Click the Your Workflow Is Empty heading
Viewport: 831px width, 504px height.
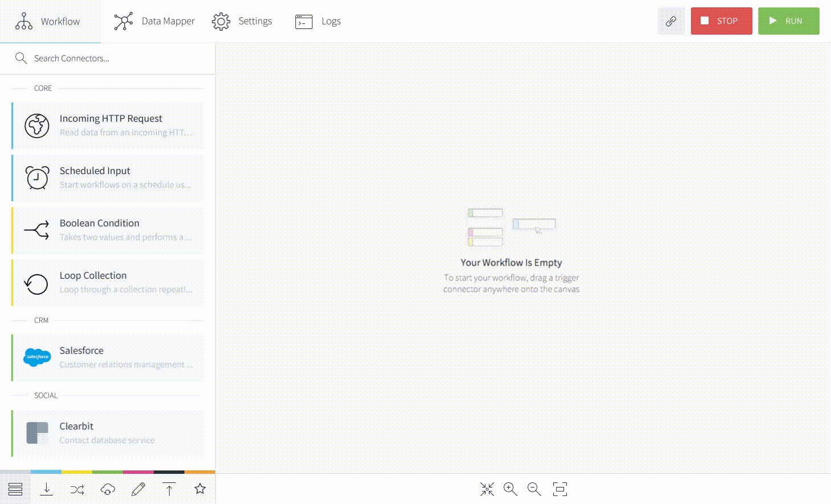[511, 263]
